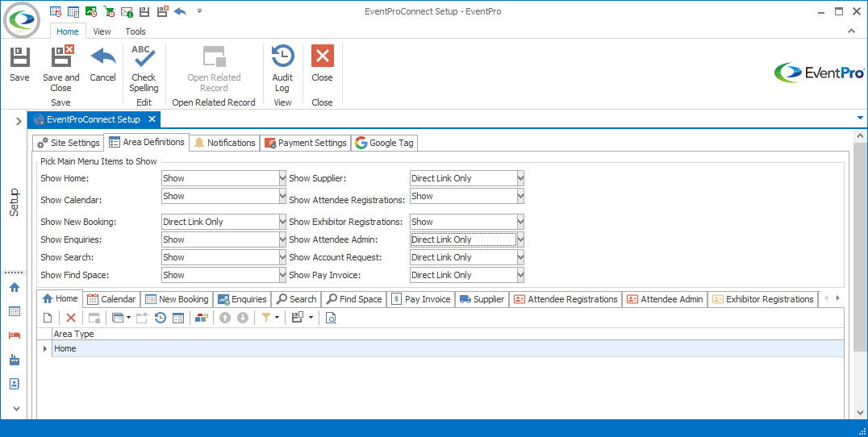Click the envelope icon in quick access toolbar

coord(127,11)
